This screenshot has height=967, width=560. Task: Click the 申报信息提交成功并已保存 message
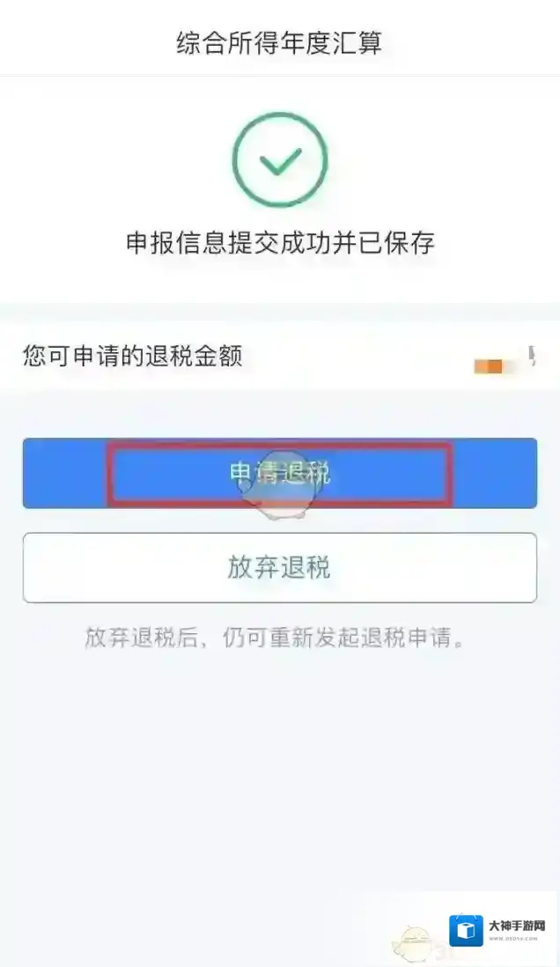(280, 242)
